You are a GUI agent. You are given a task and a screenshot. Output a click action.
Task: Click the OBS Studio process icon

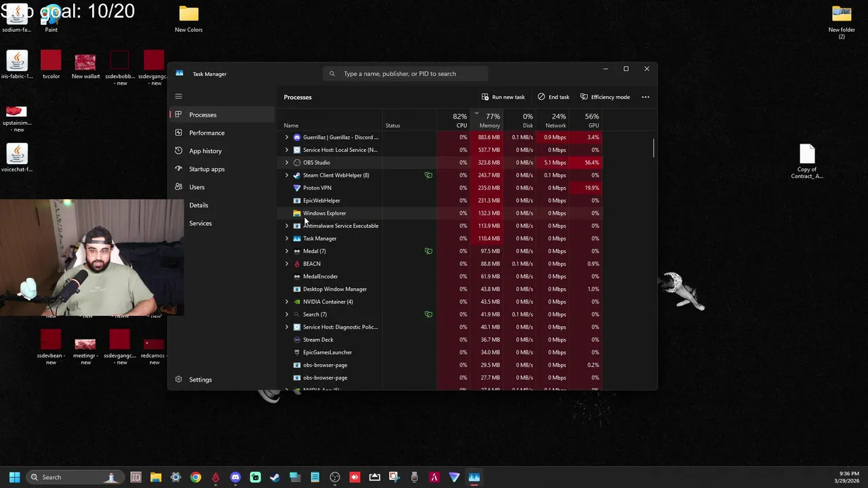(297, 163)
